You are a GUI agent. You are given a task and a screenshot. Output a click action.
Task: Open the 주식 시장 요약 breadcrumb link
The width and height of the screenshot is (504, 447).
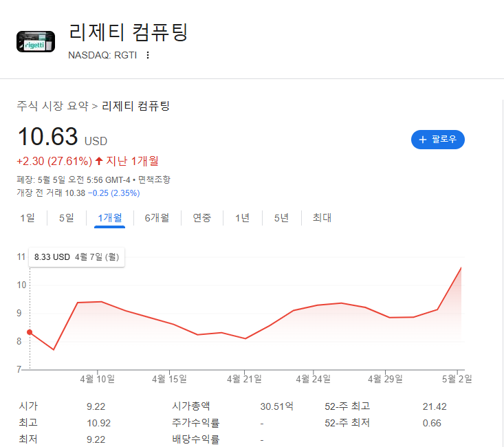(x=52, y=106)
